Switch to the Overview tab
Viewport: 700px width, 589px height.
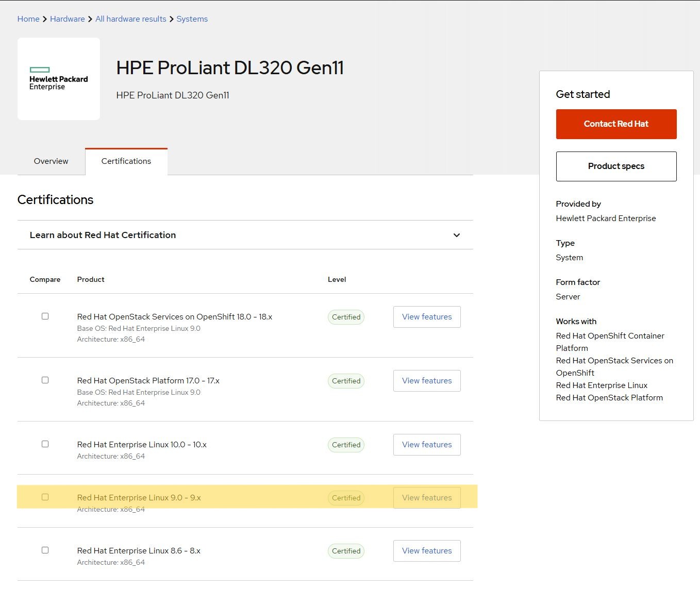point(51,161)
